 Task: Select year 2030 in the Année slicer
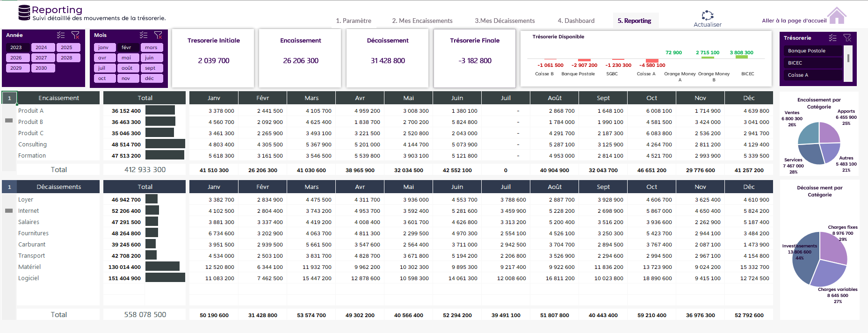43,68
